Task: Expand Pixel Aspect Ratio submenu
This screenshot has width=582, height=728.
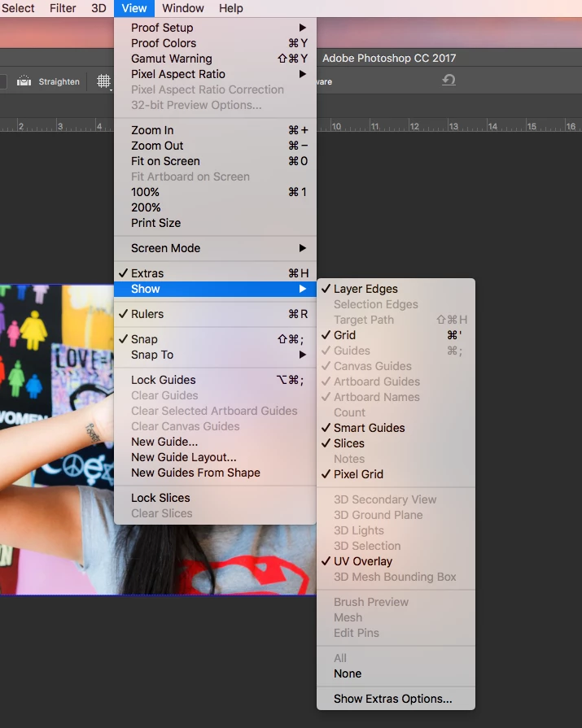Action: click(x=215, y=74)
